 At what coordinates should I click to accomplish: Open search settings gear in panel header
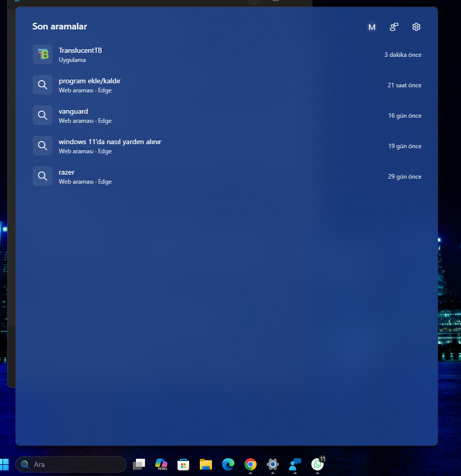click(x=416, y=27)
